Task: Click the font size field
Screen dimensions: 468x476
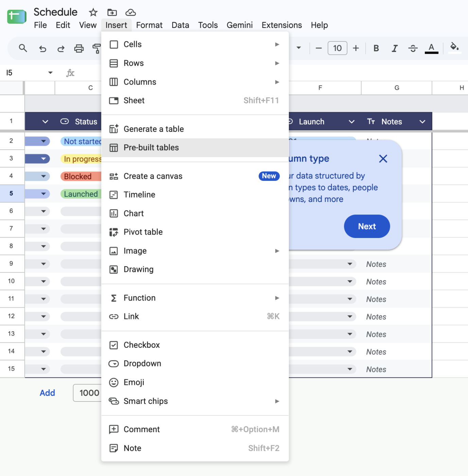Action: coord(337,48)
